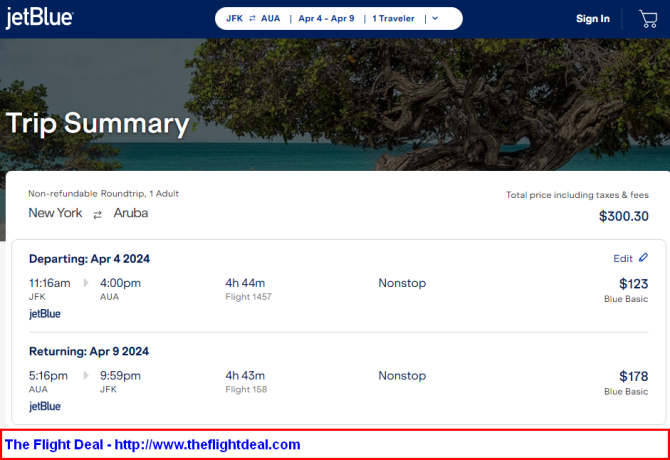This screenshot has height=460, width=670.
Task: Click the arrow icon between 5:16pm and 9:59pm
Action: tap(86, 375)
